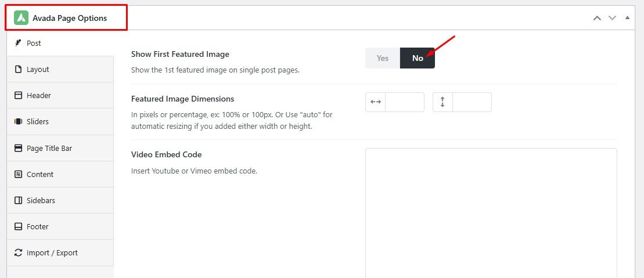Screen dimensions: 644x278
Task: Click the horizontal width arrows icon
Action: [x=376, y=102]
